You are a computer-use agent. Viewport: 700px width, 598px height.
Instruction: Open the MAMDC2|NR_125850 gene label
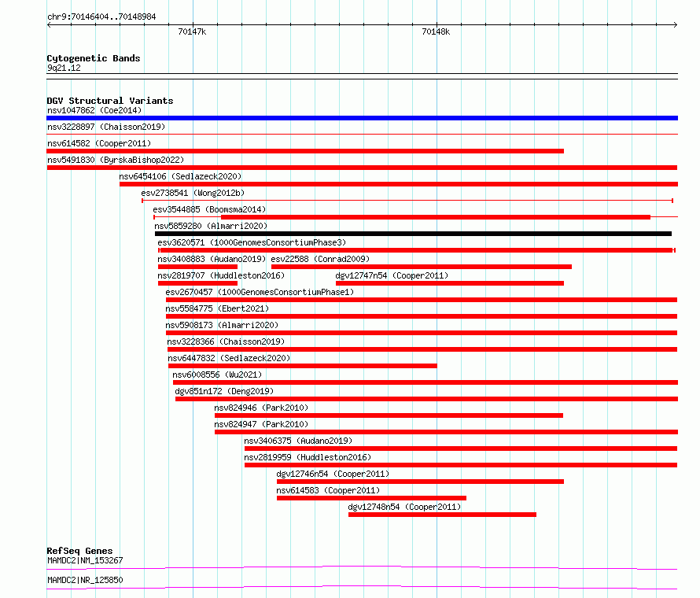point(85,580)
